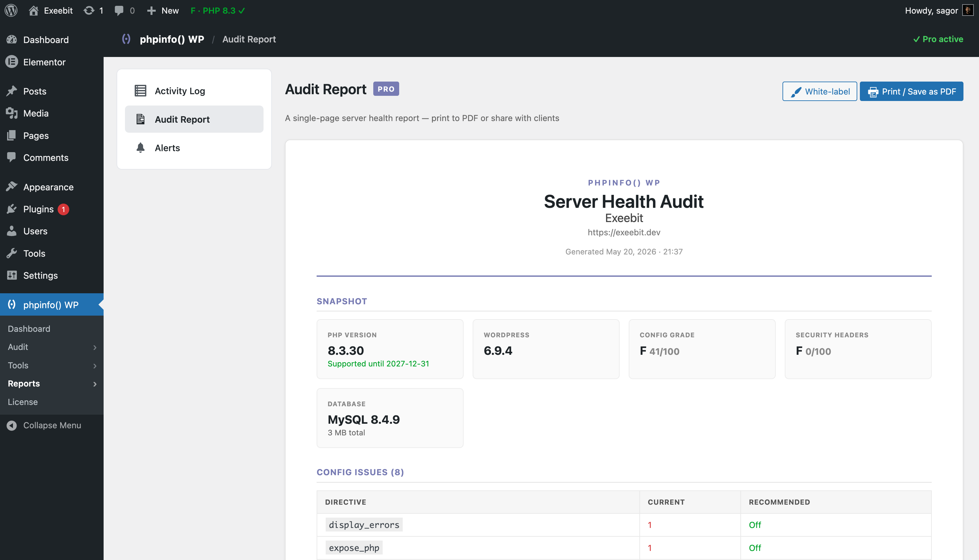Click the Plugins update count badge
The height and width of the screenshot is (560, 979).
[63, 209]
